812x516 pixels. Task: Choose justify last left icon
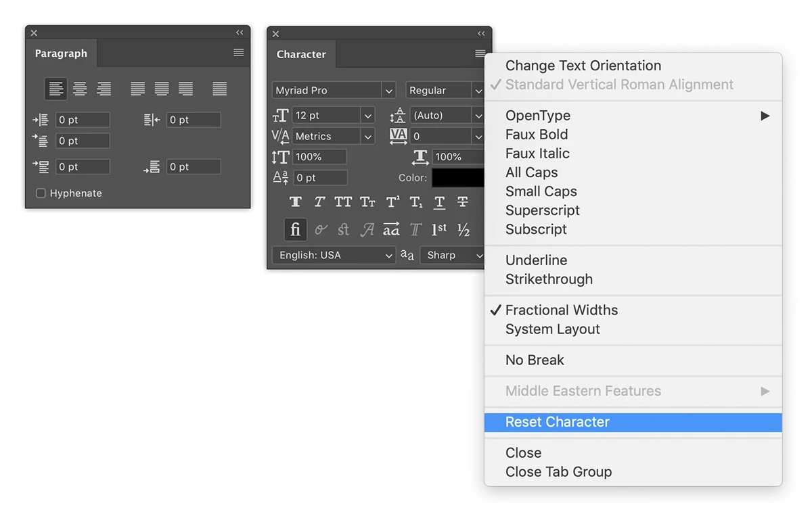click(x=137, y=89)
